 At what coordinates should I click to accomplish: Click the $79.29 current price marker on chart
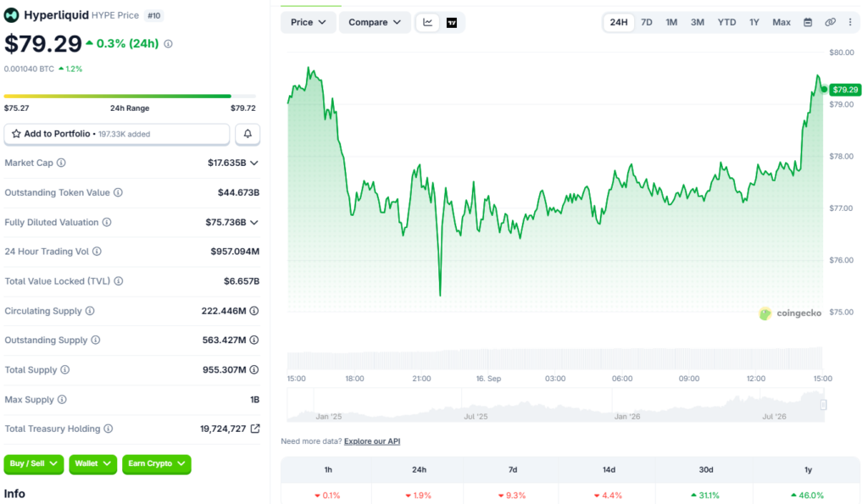click(x=845, y=90)
